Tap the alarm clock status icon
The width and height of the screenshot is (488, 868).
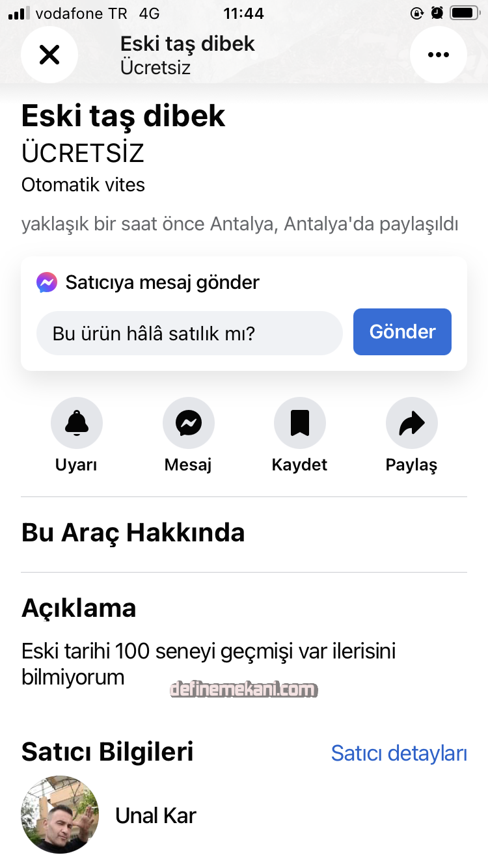437,13
